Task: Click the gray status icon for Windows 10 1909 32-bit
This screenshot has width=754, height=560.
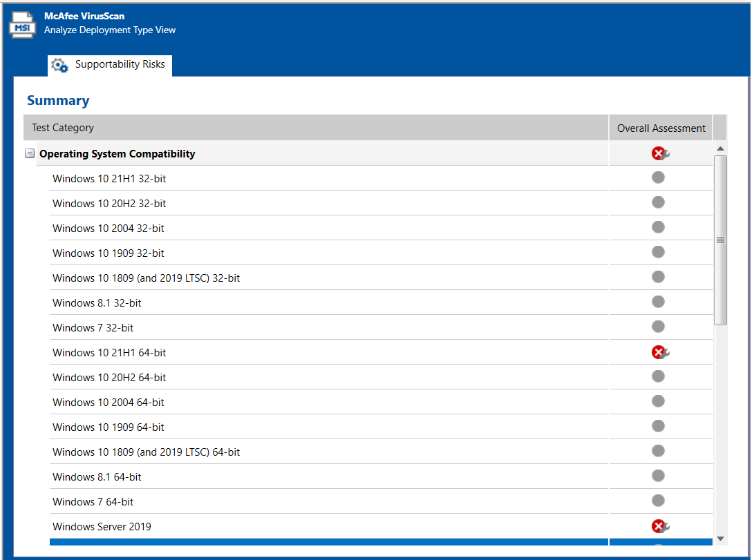Action: pyautogui.click(x=658, y=252)
